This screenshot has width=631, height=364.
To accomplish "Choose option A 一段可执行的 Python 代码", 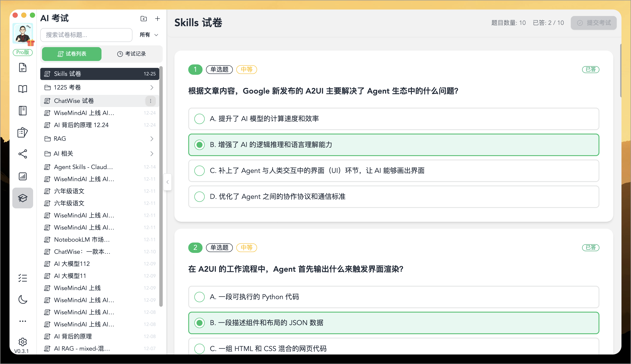I will 200,297.
